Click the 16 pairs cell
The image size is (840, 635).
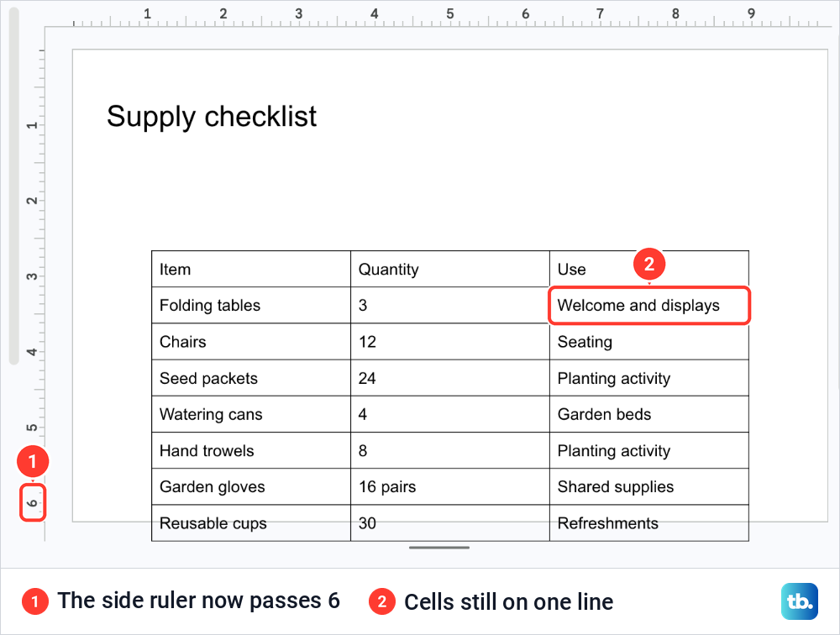point(450,486)
